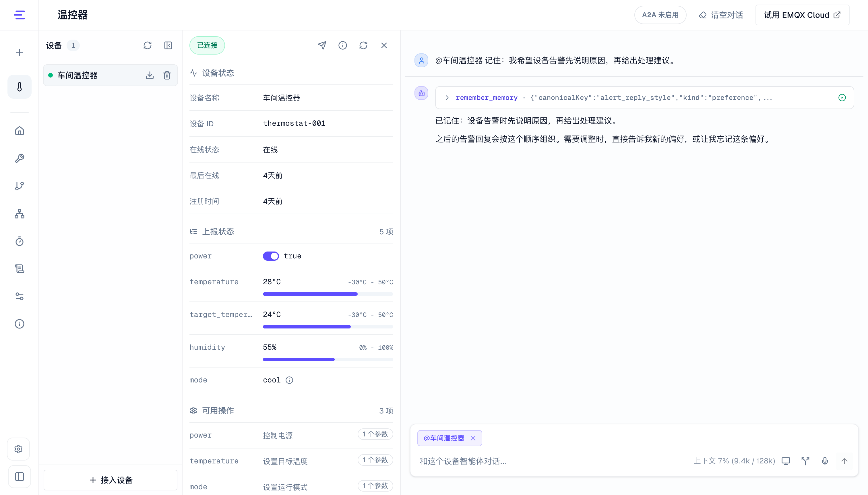Click the monitor icon in chat input
This screenshot has width=868, height=495.
[786, 461]
